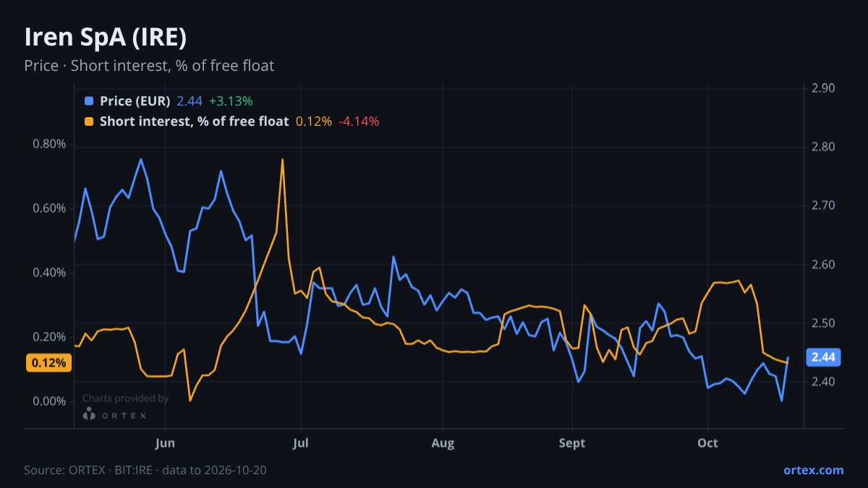The height and width of the screenshot is (488, 868).
Task: Click the orange 0.12% axis badge
Action: (49, 363)
